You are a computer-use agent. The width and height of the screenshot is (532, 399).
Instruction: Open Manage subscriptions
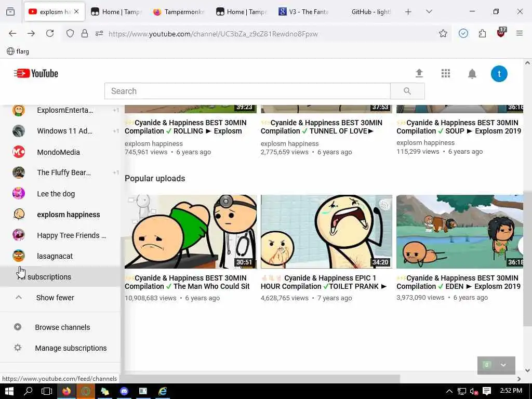click(x=60, y=348)
